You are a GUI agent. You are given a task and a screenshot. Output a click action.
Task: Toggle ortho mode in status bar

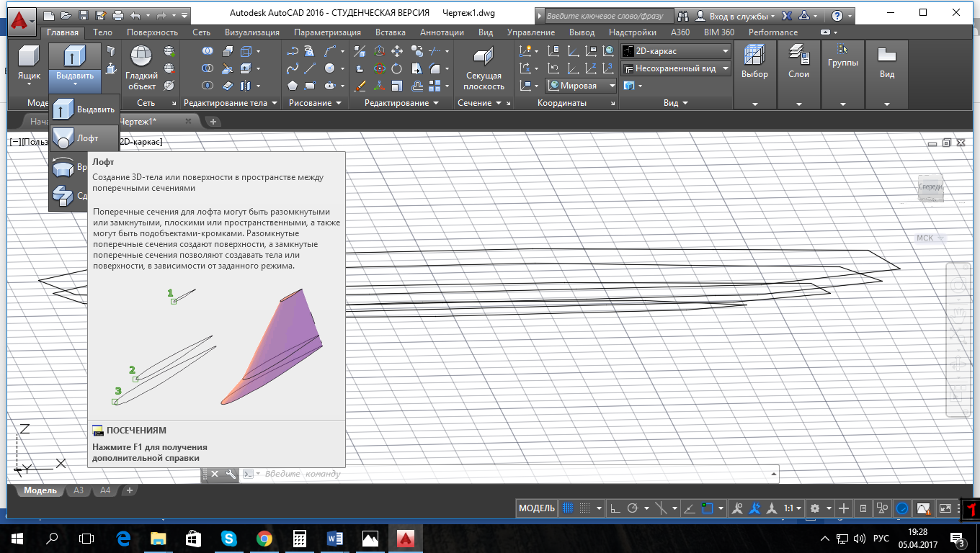pos(615,508)
